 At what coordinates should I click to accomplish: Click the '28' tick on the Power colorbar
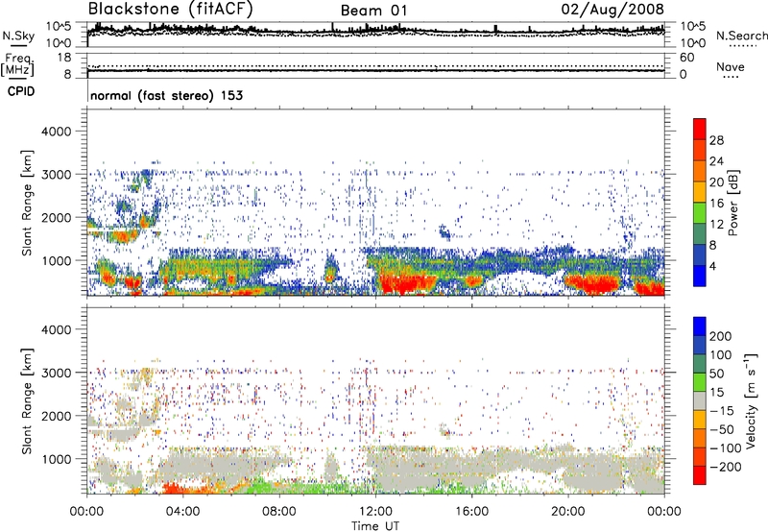(716, 140)
